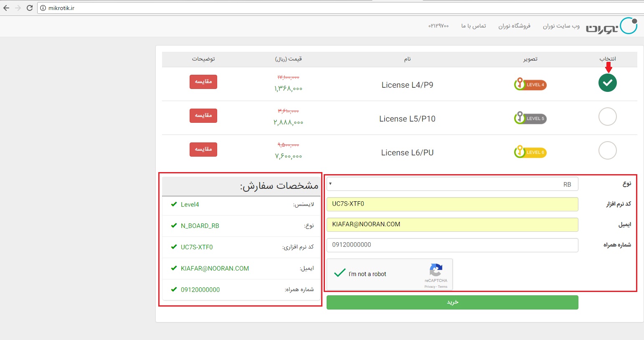Screen dimensions: 644x340
Task: Click the price ۱,۳۶۸,۰۰۰ of License L4
Action: [x=288, y=89]
